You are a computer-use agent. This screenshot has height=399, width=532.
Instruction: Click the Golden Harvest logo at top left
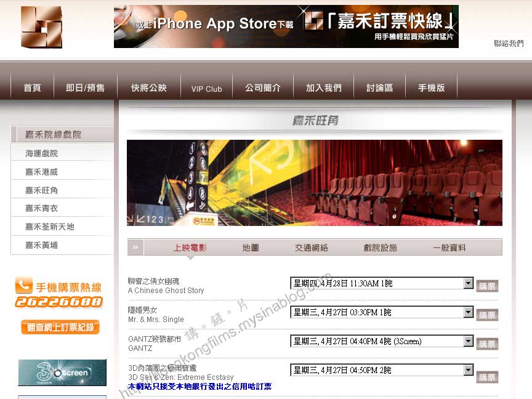click(41, 27)
